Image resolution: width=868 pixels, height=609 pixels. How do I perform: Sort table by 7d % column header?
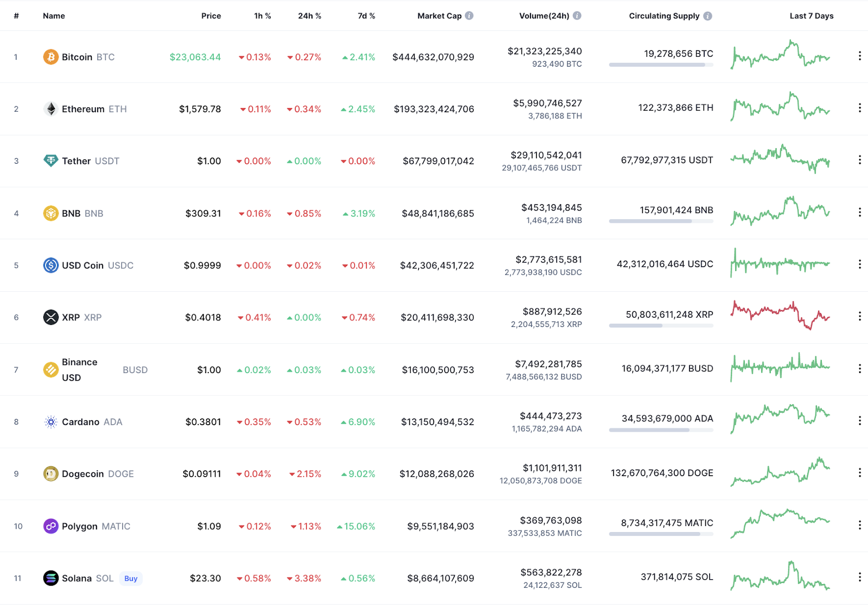[x=366, y=16]
